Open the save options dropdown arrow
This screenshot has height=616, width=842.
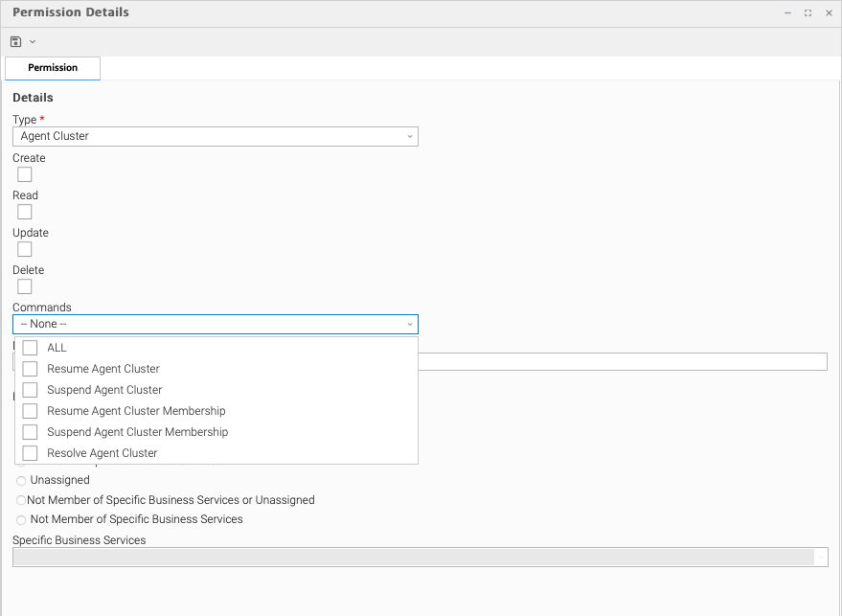click(x=33, y=41)
